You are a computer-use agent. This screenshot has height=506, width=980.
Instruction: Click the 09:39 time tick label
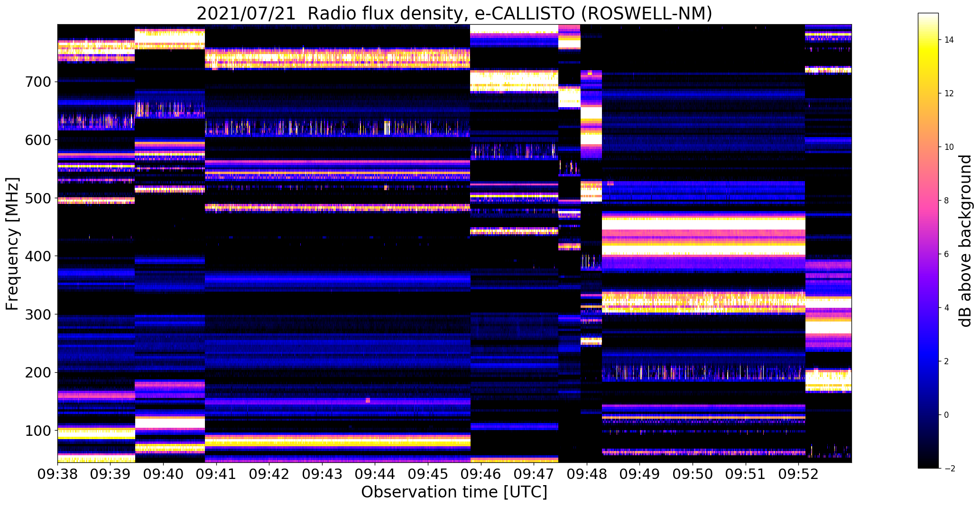coord(111,474)
